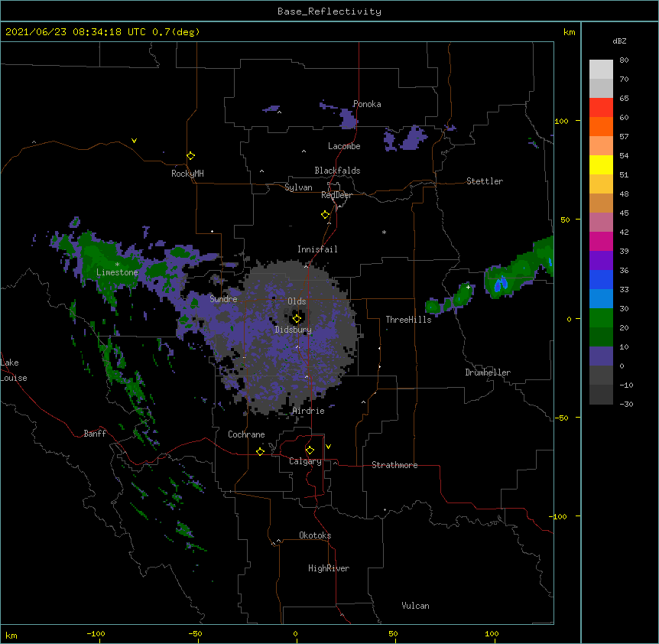Click the RockyMH label
This screenshot has height=644, width=659.
(x=187, y=174)
